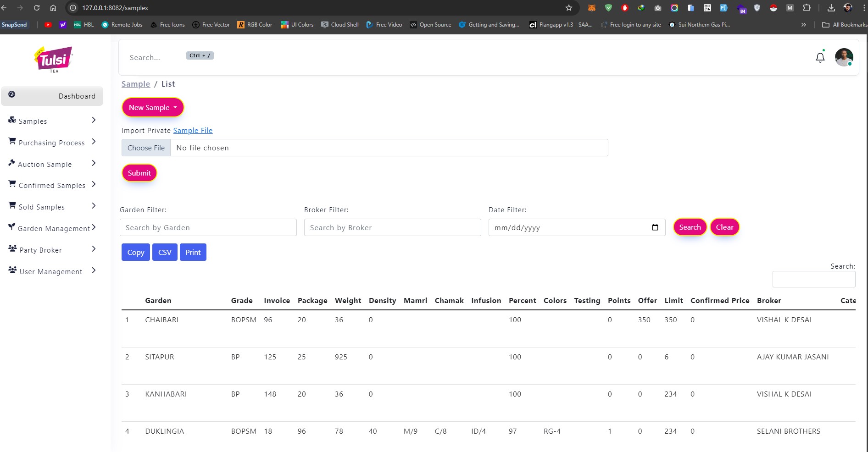
Task: Reload the page in the browser
Action: coord(37,8)
